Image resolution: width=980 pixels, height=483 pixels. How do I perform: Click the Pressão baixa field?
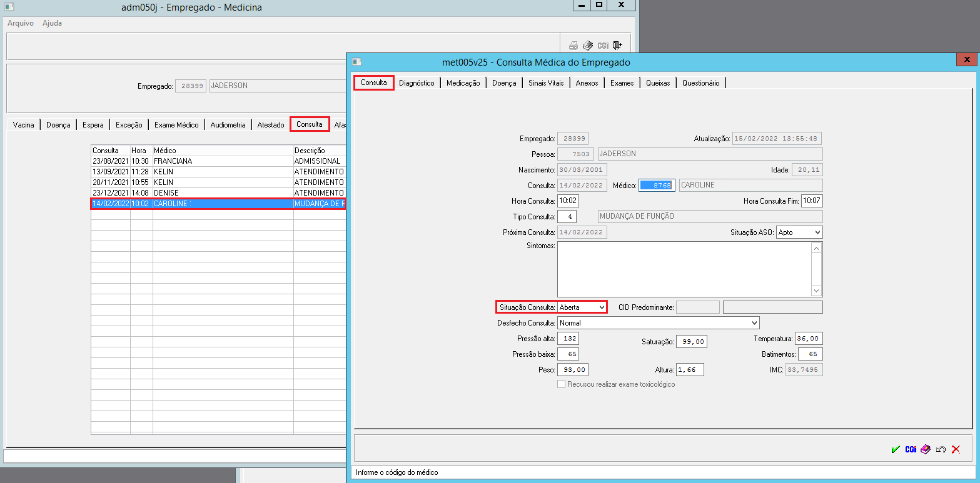click(x=568, y=354)
